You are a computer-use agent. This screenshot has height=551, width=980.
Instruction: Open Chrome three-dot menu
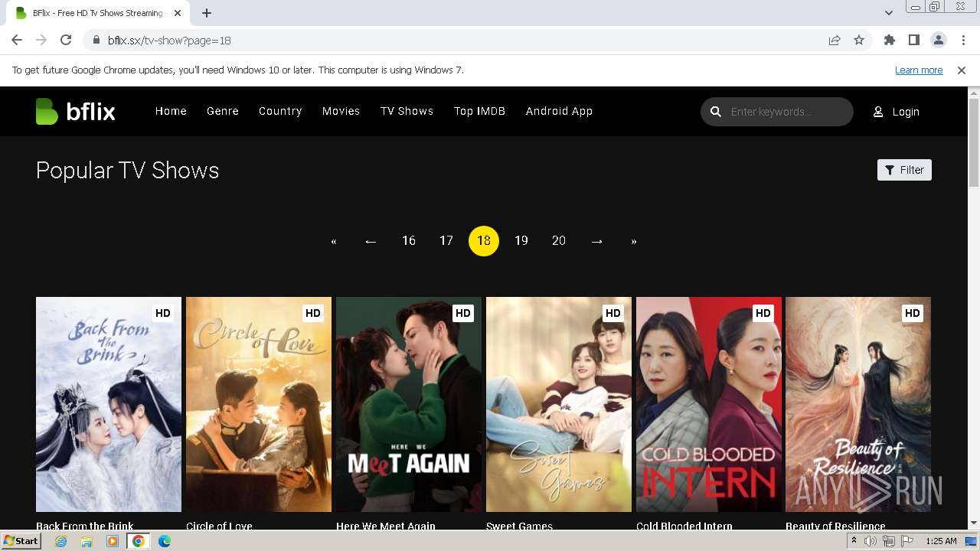coord(962,40)
